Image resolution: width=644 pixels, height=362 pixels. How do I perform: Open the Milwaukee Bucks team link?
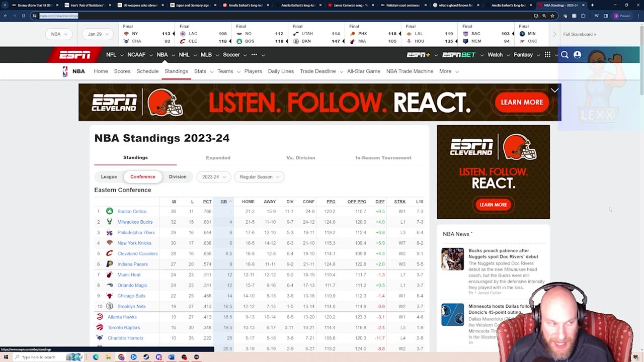click(135, 222)
